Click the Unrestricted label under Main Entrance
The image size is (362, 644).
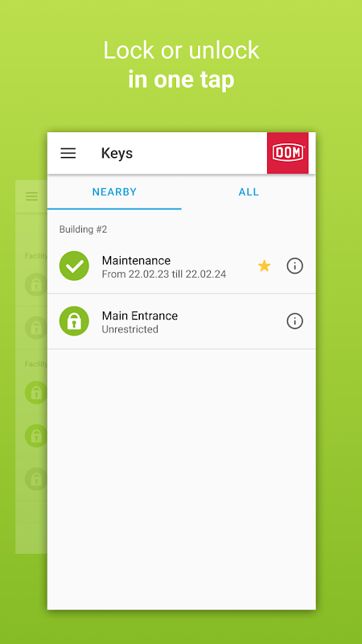pos(130,329)
